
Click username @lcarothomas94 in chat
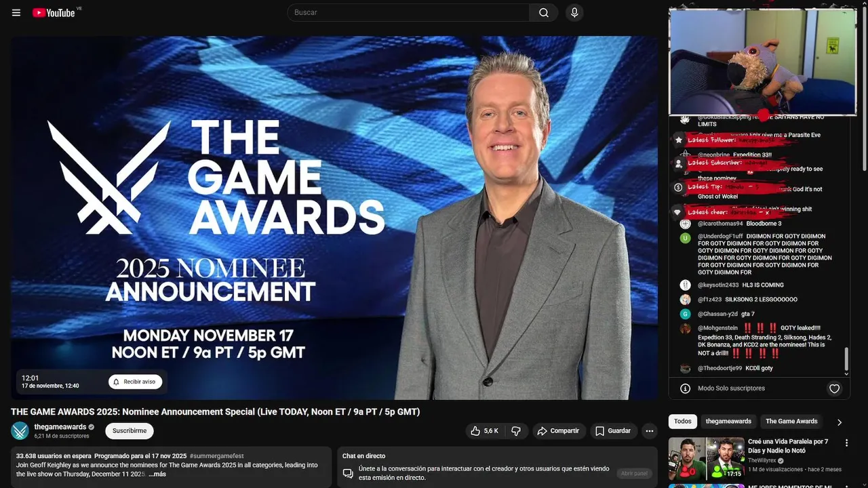(720, 224)
